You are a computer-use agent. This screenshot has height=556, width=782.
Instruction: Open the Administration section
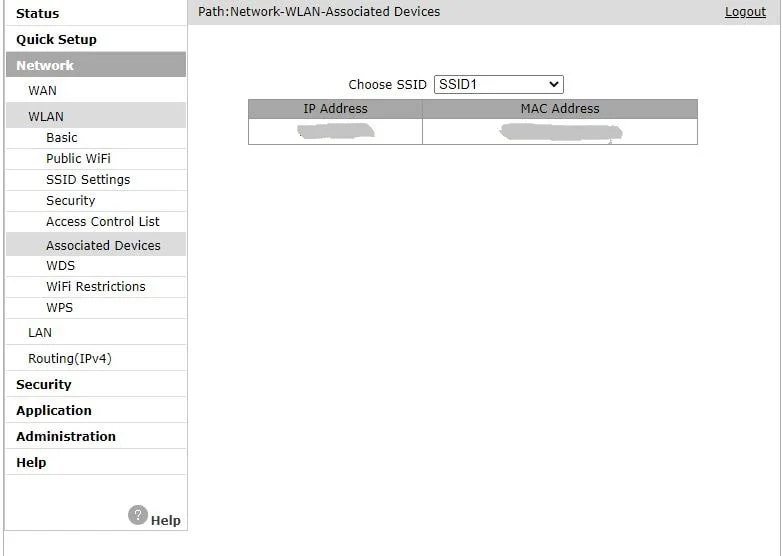(66, 436)
